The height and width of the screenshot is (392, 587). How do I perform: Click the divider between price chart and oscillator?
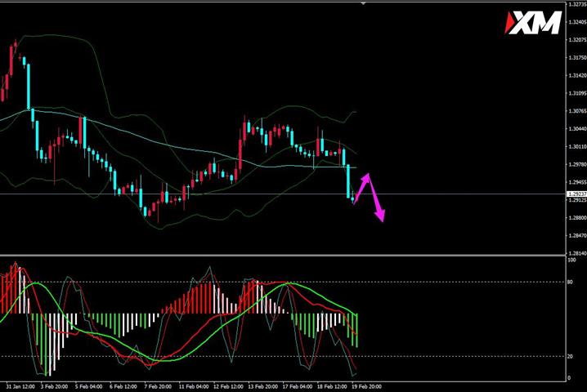[283, 256]
